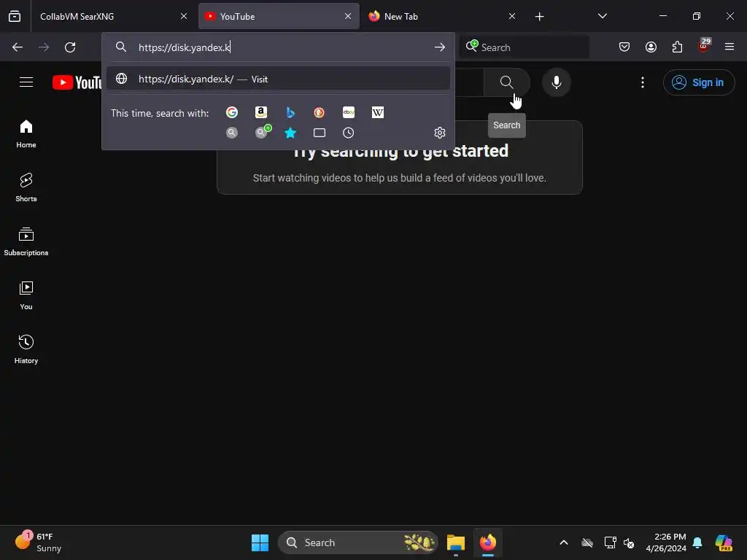The width and height of the screenshot is (747, 560).
Task: Click the Windows taskbar Search box
Action: [x=357, y=542]
